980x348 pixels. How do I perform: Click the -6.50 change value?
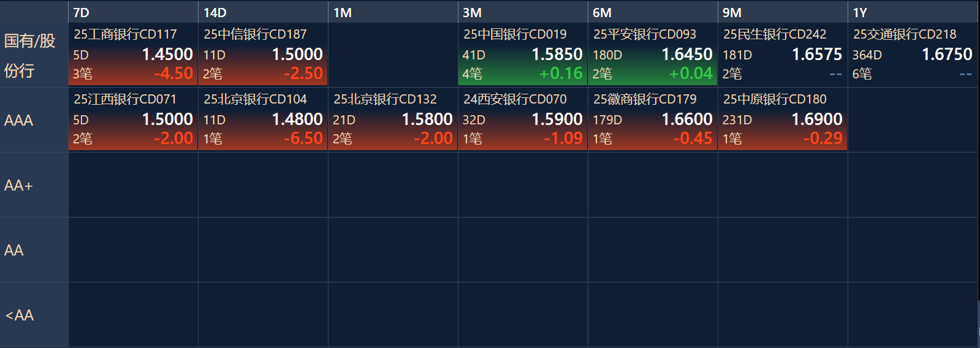(x=303, y=138)
